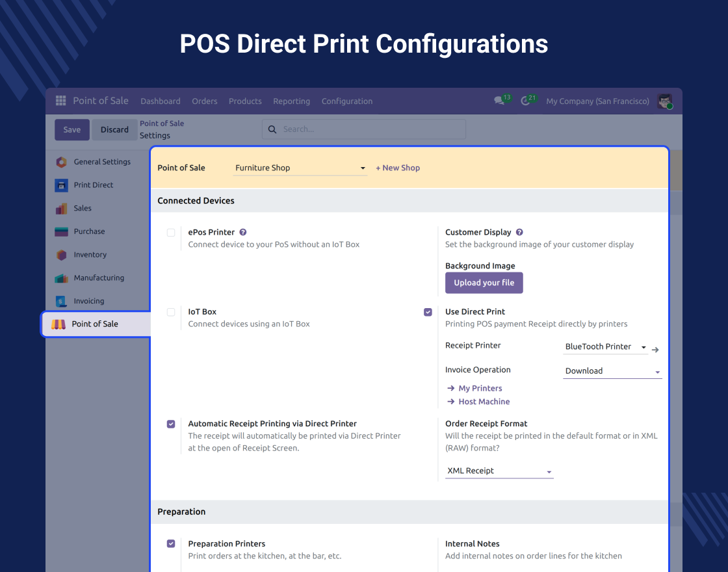Enable the ePos Printer checkbox
728x572 pixels.
click(171, 233)
